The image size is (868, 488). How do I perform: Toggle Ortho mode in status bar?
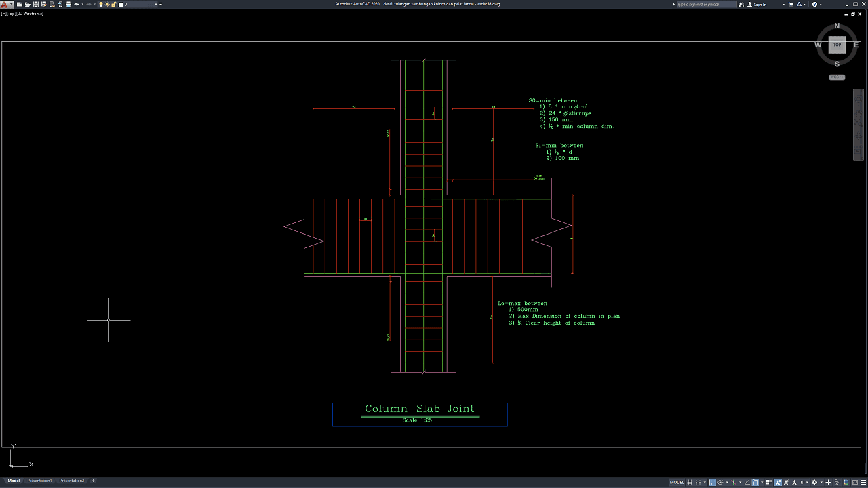click(713, 482)
